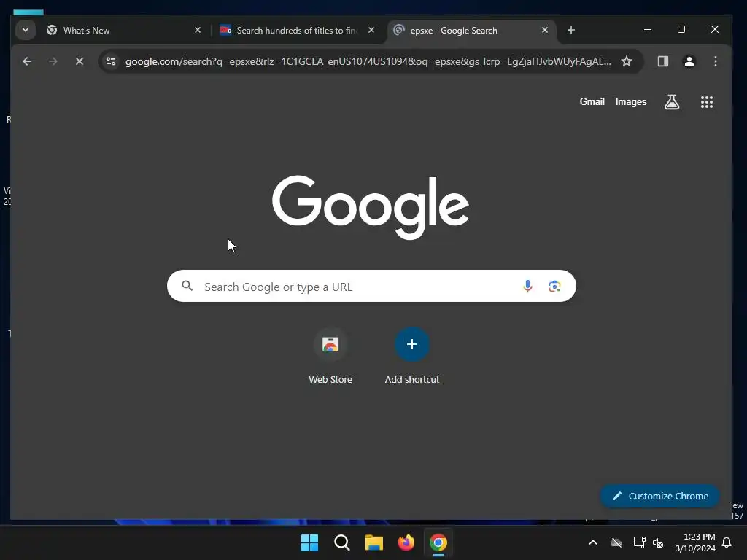The height and width of the screenshot is (560, 747).
Task: Open the Web Store shortcut
Action: 330,356
